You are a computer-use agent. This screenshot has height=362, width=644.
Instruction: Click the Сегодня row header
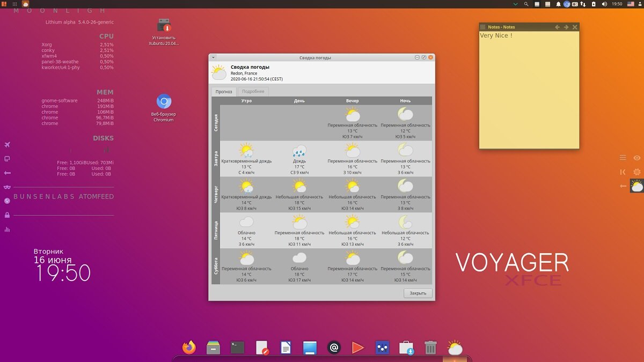216,123
